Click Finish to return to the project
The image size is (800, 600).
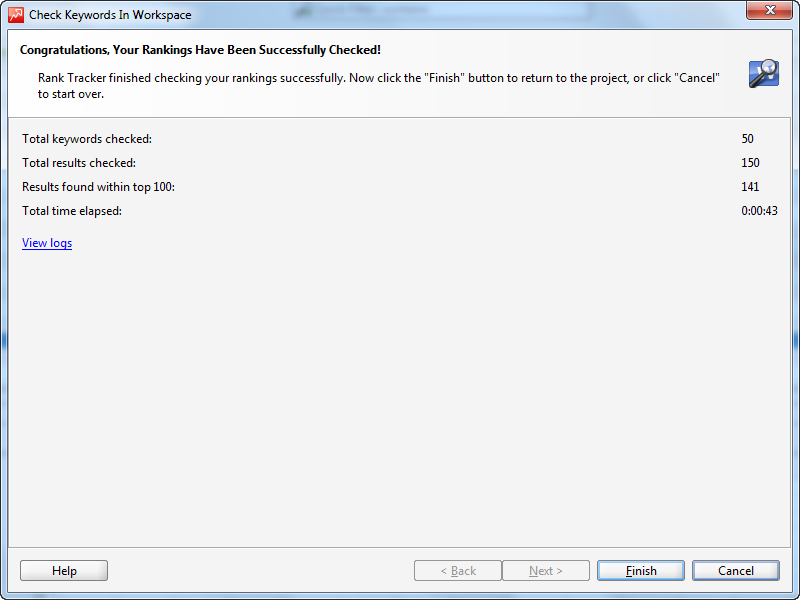(x=641, y=570)
